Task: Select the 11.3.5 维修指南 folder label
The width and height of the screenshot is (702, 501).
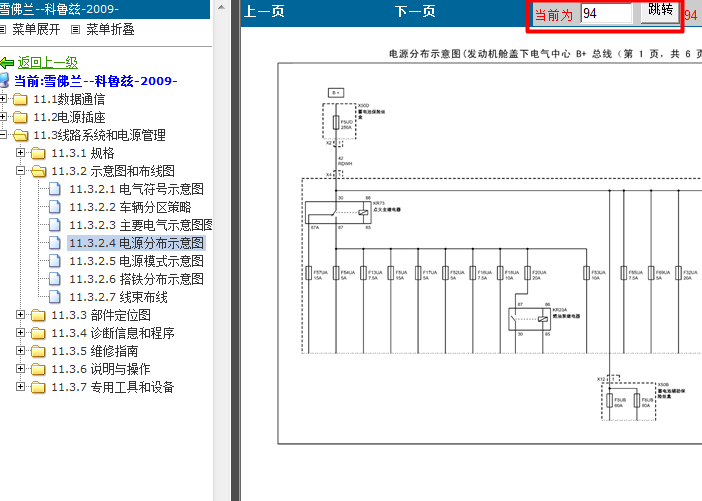Action: (95, 351)
